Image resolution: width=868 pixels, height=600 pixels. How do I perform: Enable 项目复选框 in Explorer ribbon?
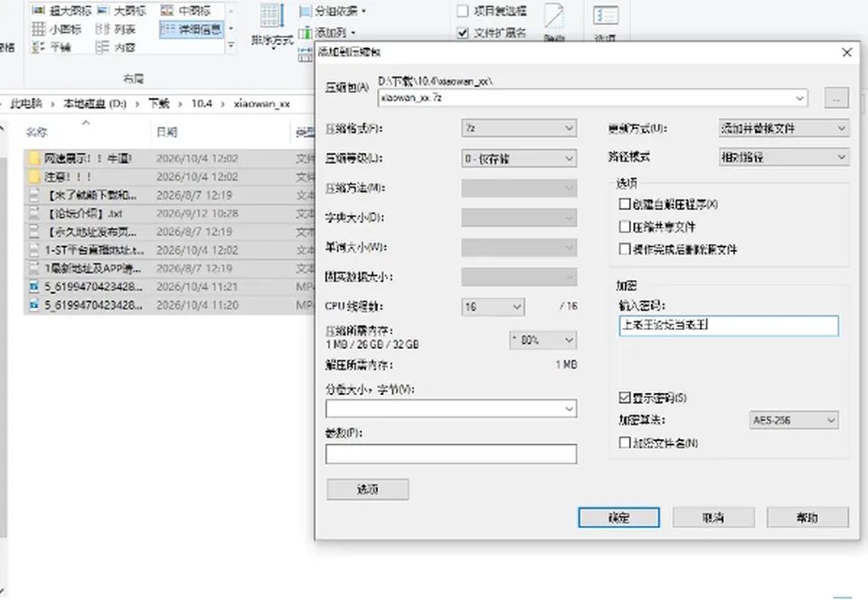463,11
